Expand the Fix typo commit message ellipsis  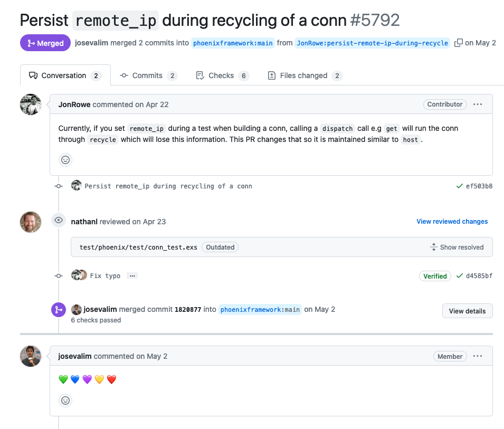[x=132, y=275]
